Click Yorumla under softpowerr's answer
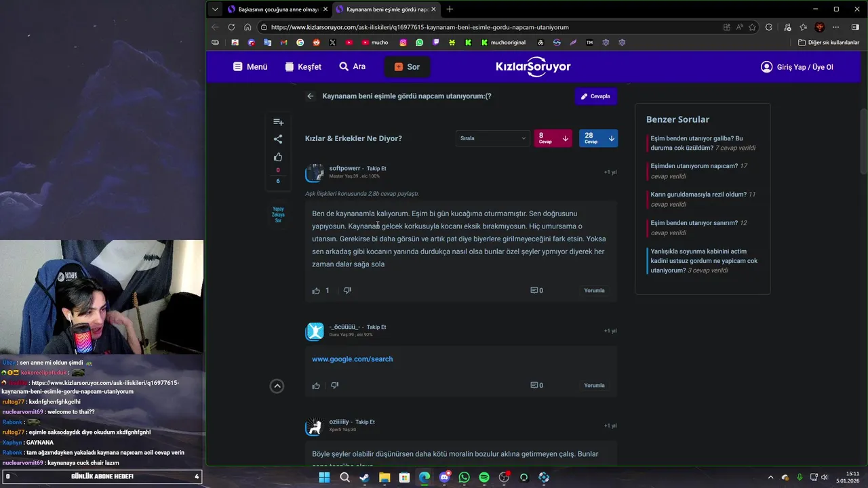This screenshot has height=488, width=868. click(x=594, y=291)
